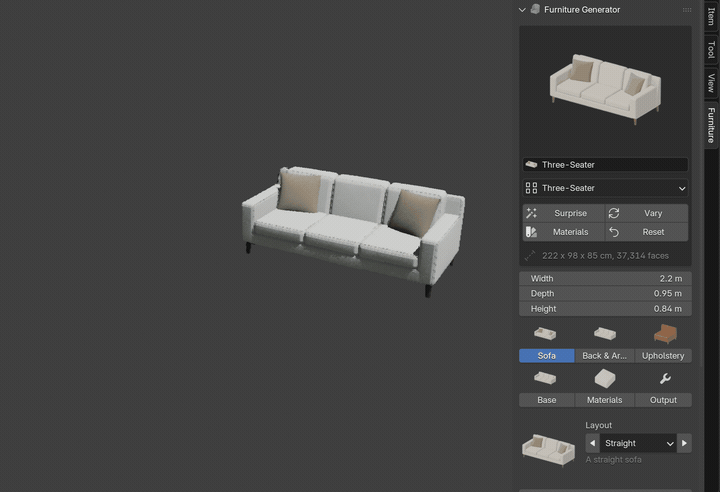Click the brown Upholstery chair icon
This screenshot has height=492, width=720.
click(665, 334)
